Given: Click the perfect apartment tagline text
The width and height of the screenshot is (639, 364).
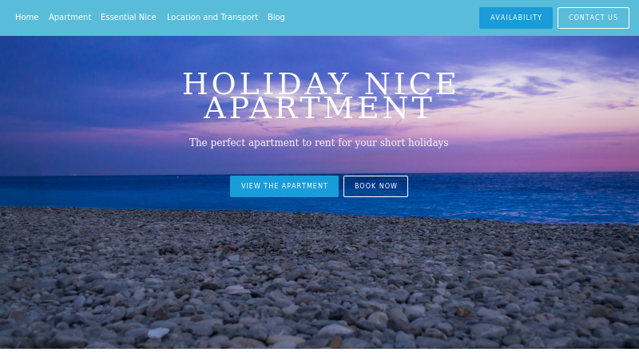Looking at the screenshot, I should [318, 143].
